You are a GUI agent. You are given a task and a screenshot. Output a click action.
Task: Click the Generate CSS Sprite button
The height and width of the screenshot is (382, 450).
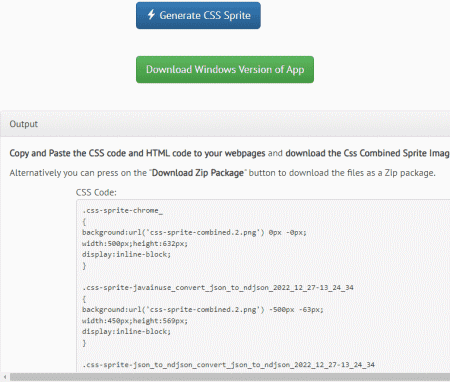tap(198, 15)
